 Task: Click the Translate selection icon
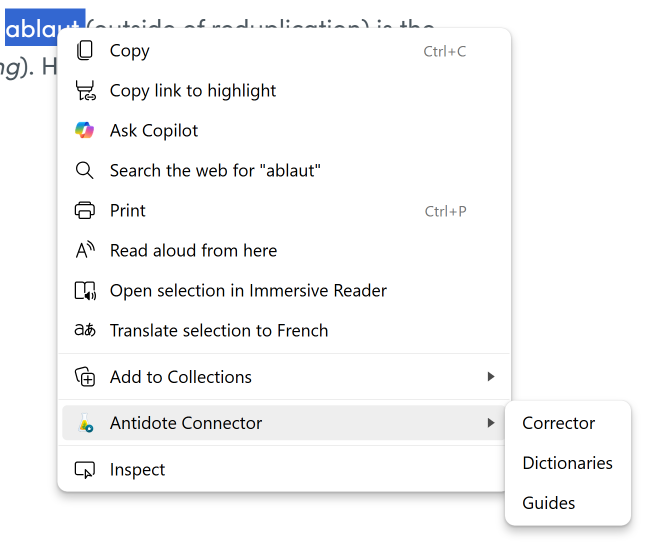point(85,331)
